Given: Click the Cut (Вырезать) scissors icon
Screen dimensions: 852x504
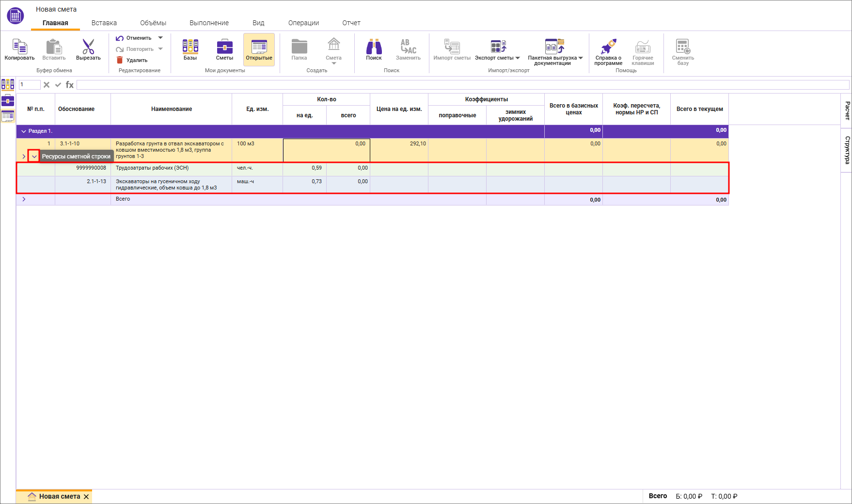Looking at the screenshot, I should [88, 47].
